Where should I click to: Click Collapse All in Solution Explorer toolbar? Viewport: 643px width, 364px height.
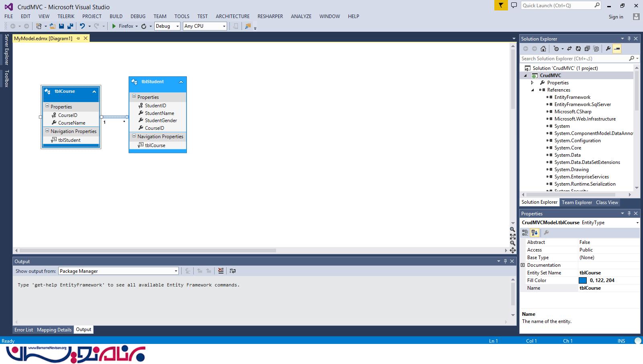(x=587, y=49)
